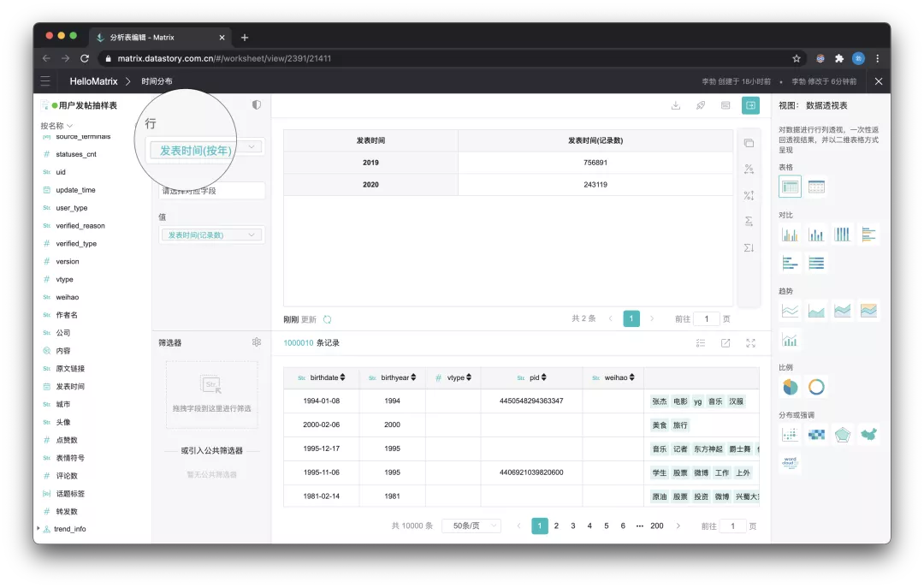The image size is (924, 588).
Task: Select the China map chart icon
Action: coord(868,435)
